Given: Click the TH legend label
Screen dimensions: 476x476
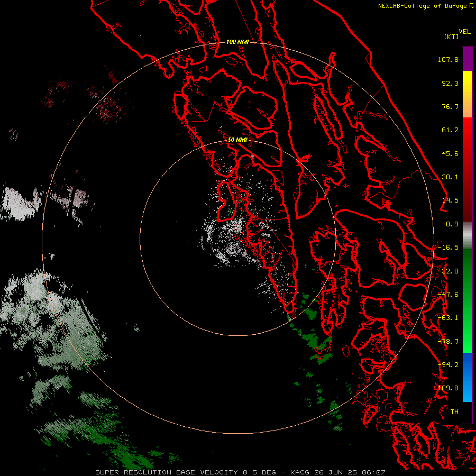Looking at the screenshot, I should point(454,412).
